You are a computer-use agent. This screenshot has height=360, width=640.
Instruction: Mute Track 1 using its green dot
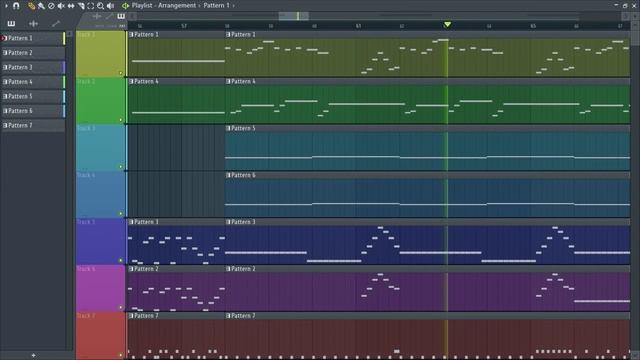pos(120,73)
